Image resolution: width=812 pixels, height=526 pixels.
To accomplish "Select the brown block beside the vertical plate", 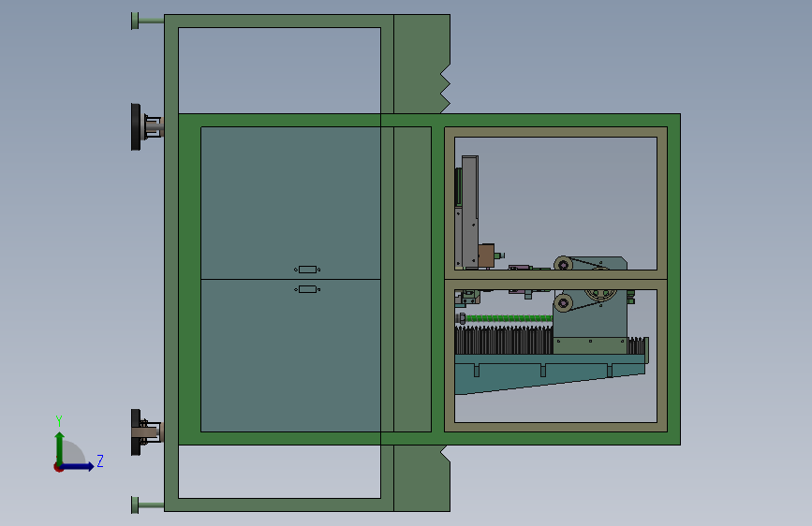I will click(486, 256).
